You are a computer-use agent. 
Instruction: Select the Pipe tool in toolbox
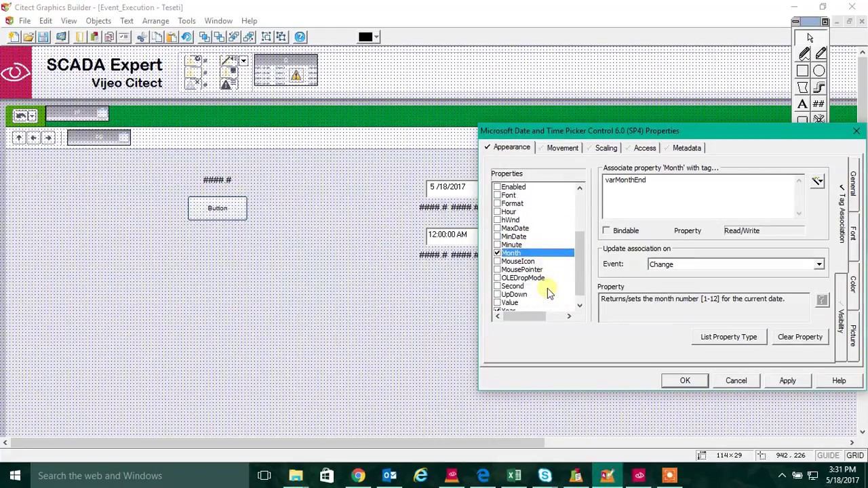pyautogui.click(x=820, y=87)
